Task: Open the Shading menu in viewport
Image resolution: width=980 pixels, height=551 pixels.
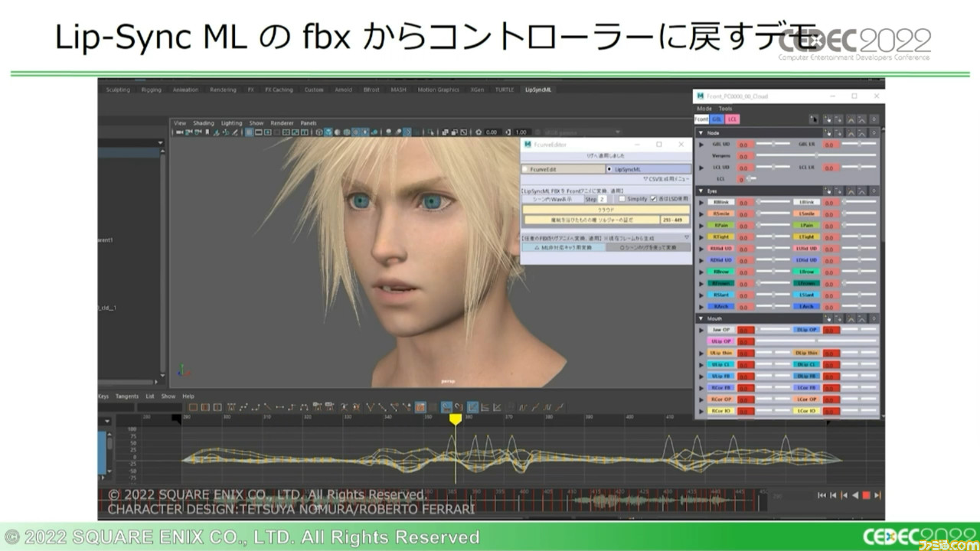Action: [x=204, y=123]
